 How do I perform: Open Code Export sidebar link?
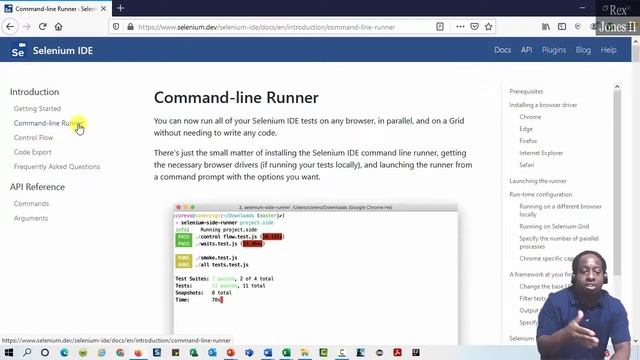pyautogui.click(x=33, y=152)
